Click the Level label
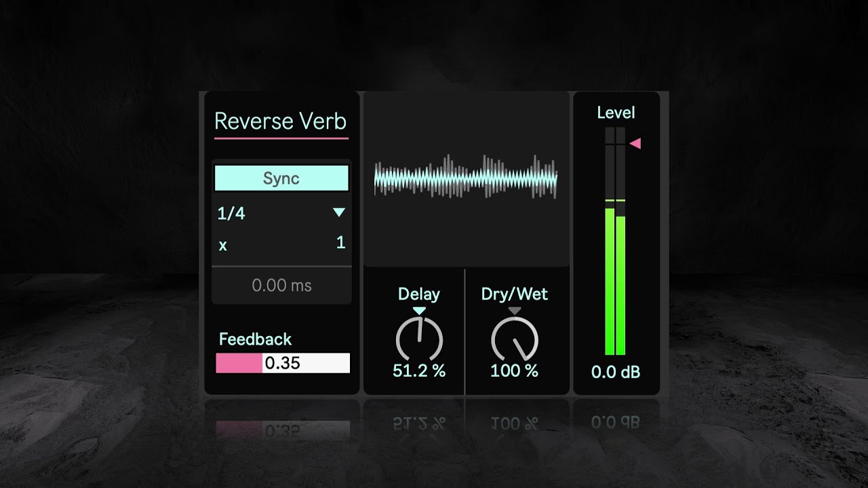 click(616, 113)
